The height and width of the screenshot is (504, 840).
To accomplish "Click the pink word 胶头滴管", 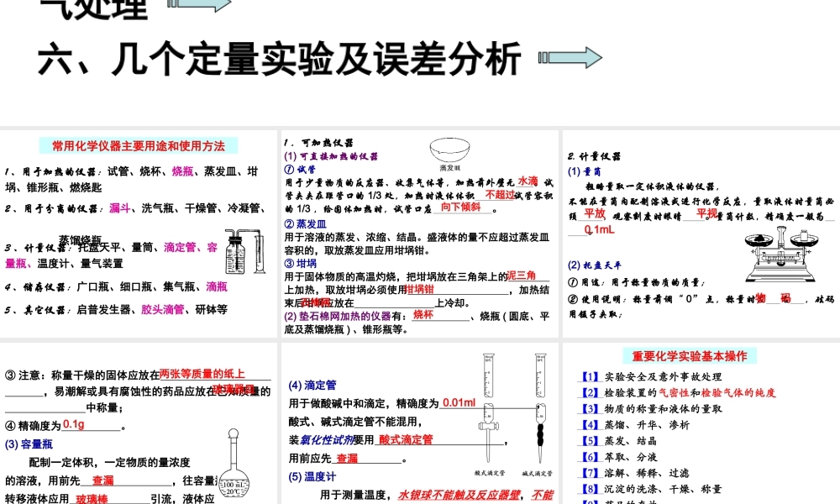I will [163, 309].
